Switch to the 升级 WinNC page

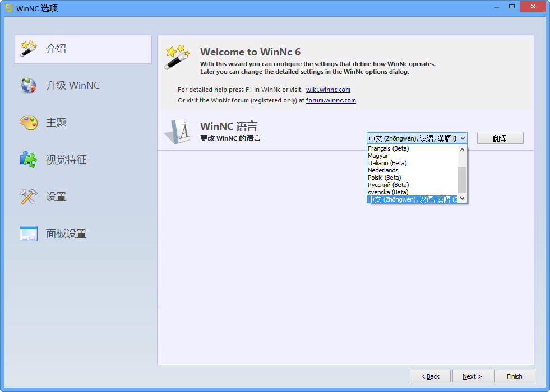(83, 86)
